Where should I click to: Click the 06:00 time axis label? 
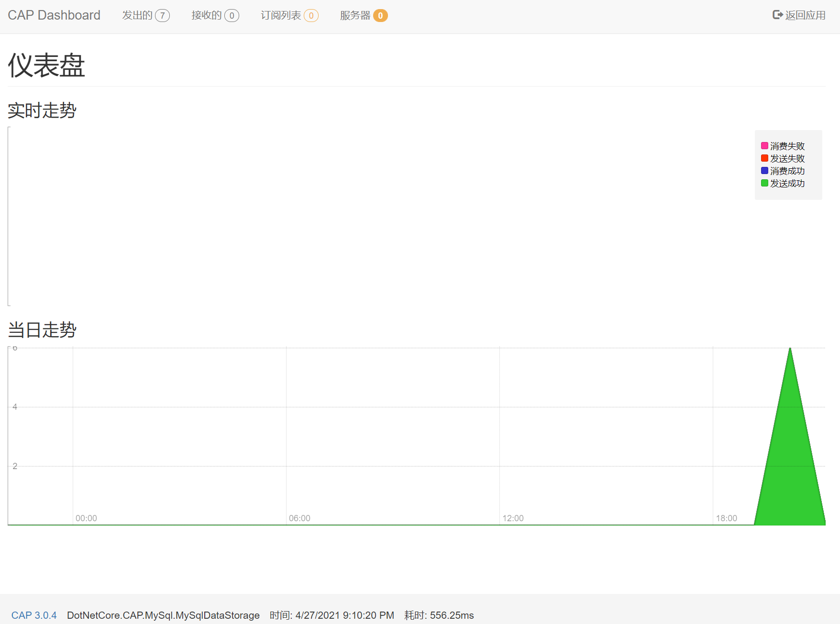click(299, 518)
